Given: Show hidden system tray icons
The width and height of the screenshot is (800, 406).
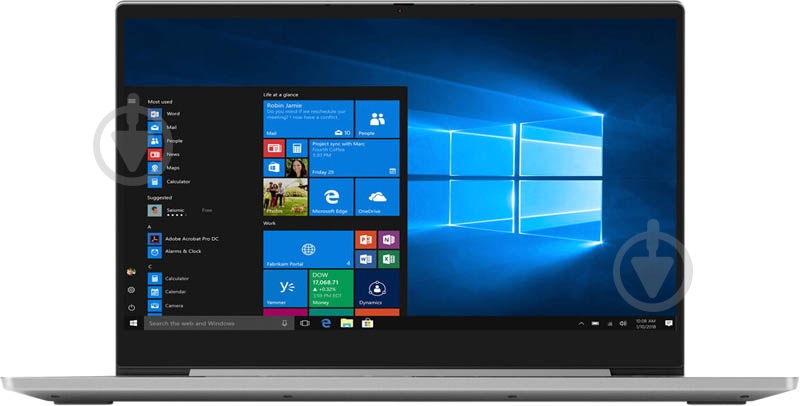Looking at the screenshot, I should 581,324.
